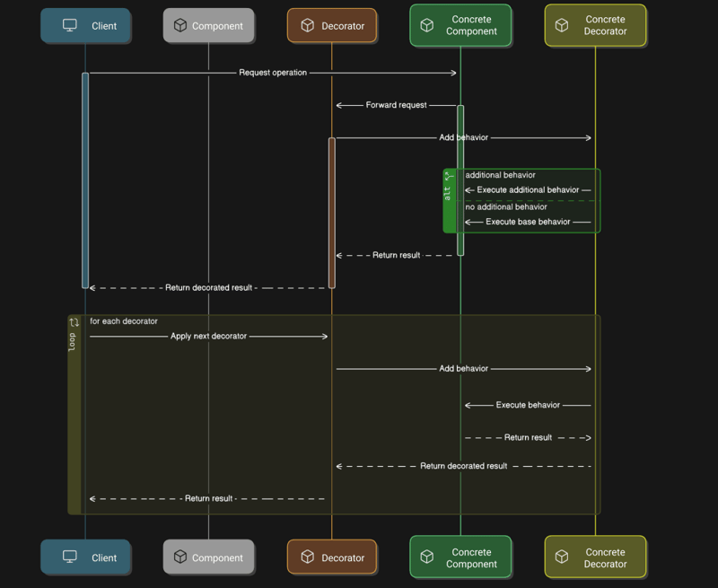The height and width of the screenshot is (588, 718).
Task: Click the cube icon in top Component box
Action: pos(180,26)
